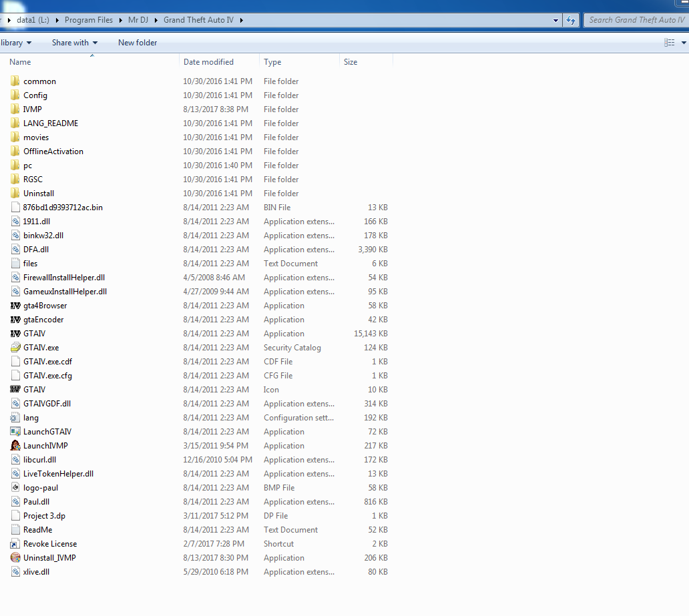Select the ReadMe text document icon
This screenshot has height=616, width=689.
pos(15,529)
